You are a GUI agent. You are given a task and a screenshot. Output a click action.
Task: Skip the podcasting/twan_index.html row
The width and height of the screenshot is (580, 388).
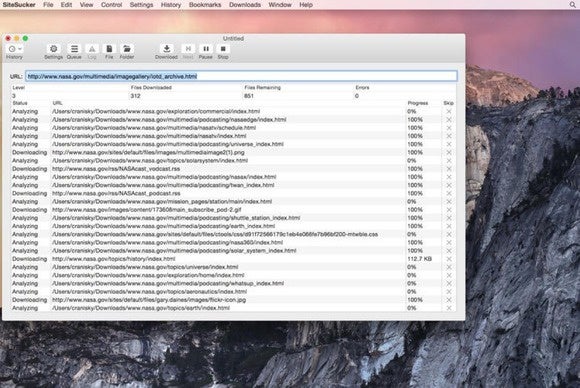click(449, 185)
